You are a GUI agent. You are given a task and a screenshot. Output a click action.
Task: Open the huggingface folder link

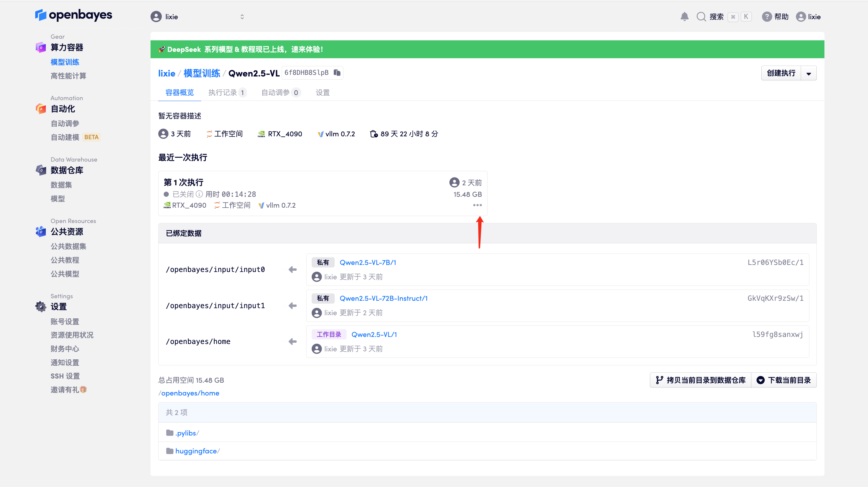coord(196,451)
